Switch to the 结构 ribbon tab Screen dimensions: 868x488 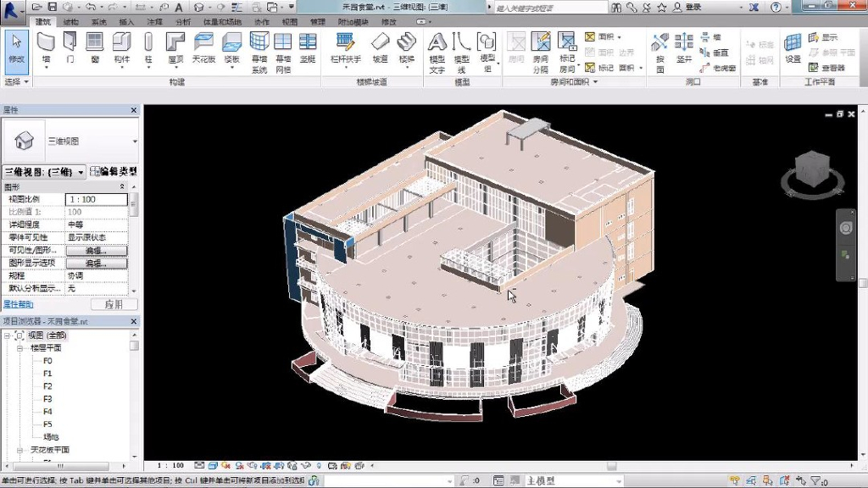click(x=71, y=22)
